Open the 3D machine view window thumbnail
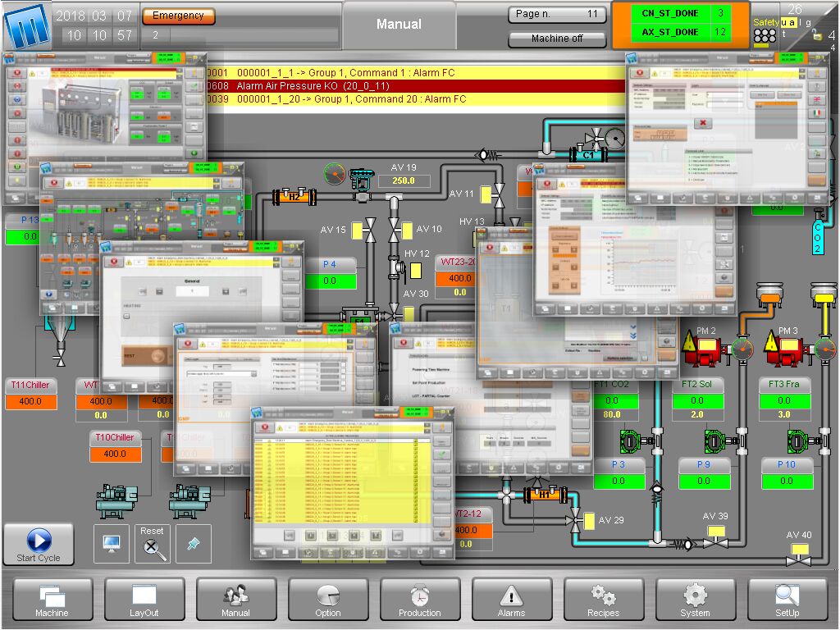 [106, 129]
